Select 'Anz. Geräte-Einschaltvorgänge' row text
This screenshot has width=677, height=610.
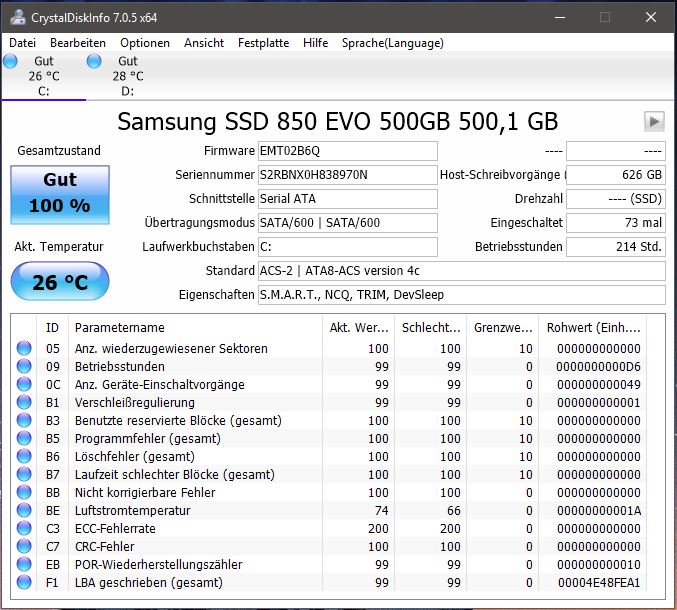(x=159, y=385)
